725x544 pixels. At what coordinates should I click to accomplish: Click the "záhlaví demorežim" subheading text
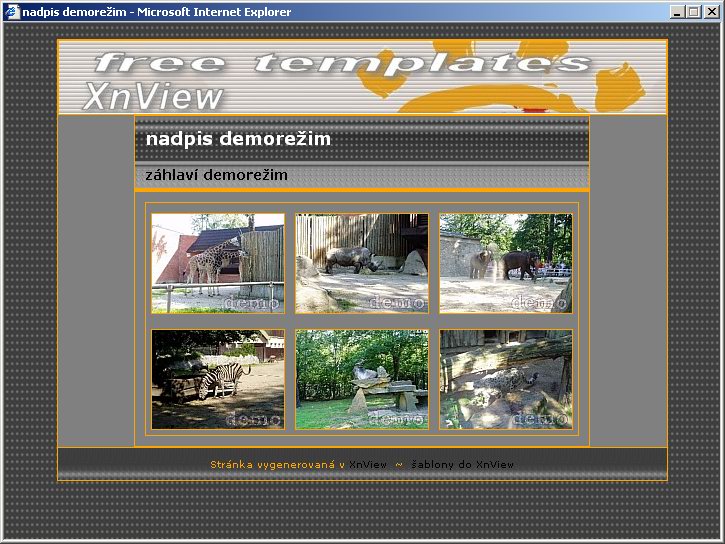pos(216,175)
